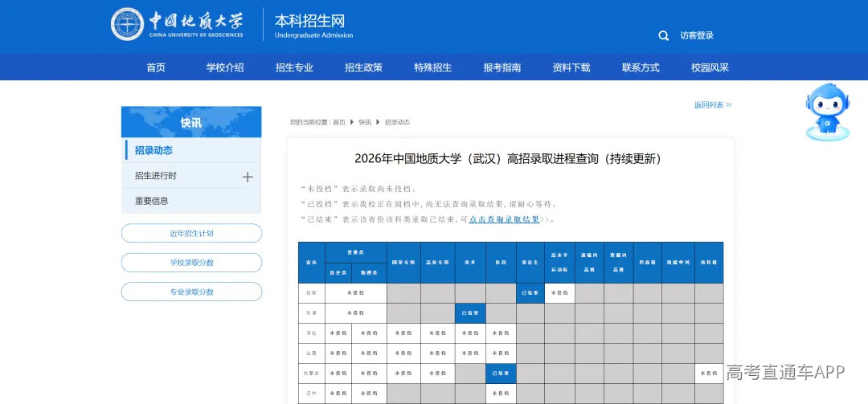The width and height of the screenshot is (868, 404).
Task: Click the 山西 美术 未投档 cell
Action: point(470,353)
